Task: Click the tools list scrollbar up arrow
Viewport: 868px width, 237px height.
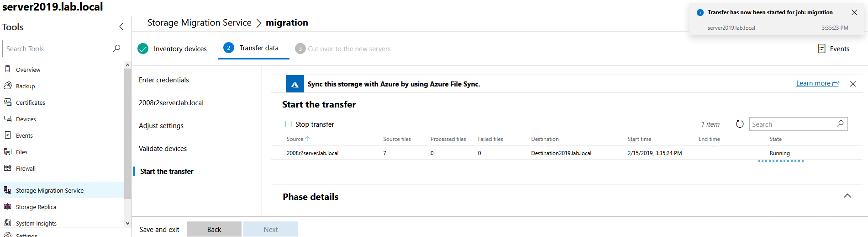Action: (127, 65)
